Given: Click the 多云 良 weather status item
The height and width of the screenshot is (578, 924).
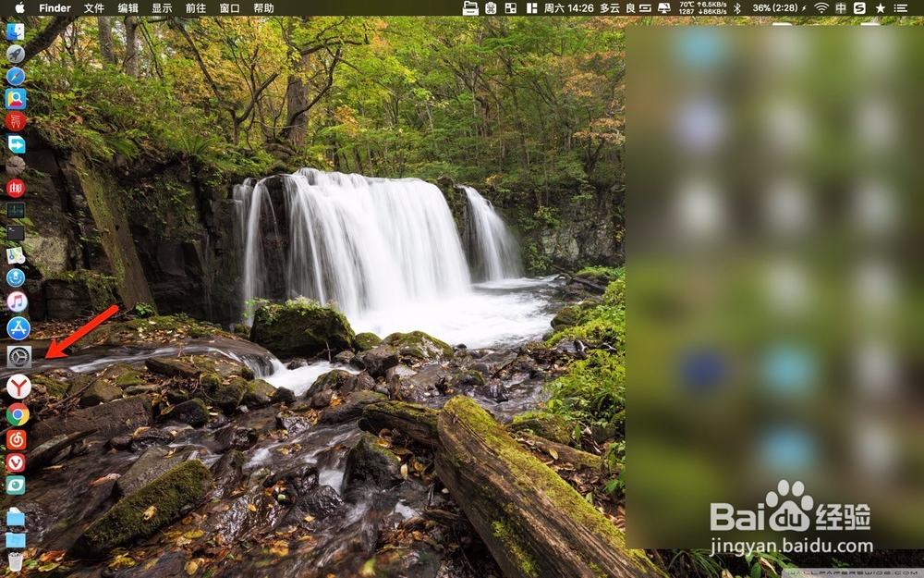Looking at the screenshot, I should [x=617, y=7].
